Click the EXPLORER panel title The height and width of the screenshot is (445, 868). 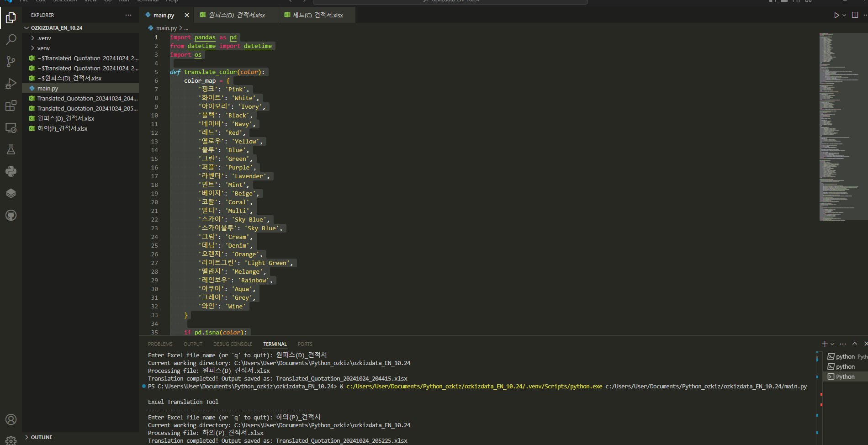point(42,15)
